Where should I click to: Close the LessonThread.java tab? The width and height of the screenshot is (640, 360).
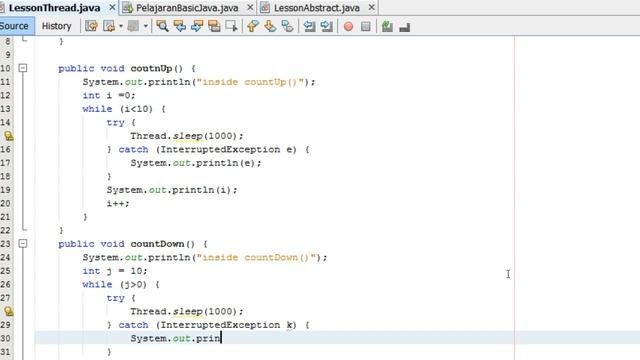tap(112, 7)
